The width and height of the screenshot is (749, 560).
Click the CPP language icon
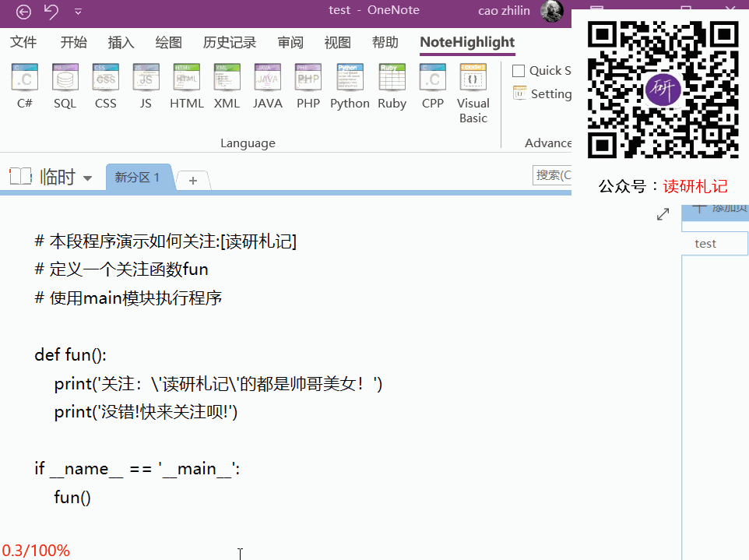coord(433,86)
